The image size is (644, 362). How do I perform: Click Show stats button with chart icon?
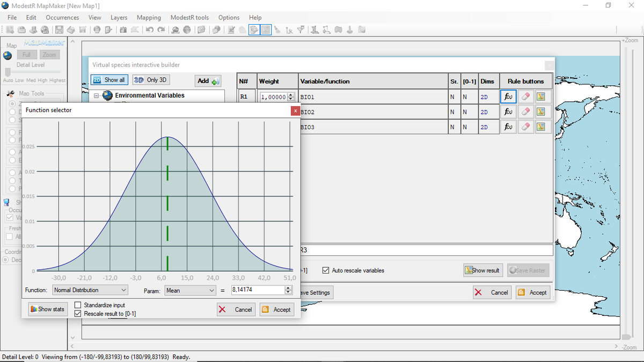pyautogui.click(x=47, y=309)
